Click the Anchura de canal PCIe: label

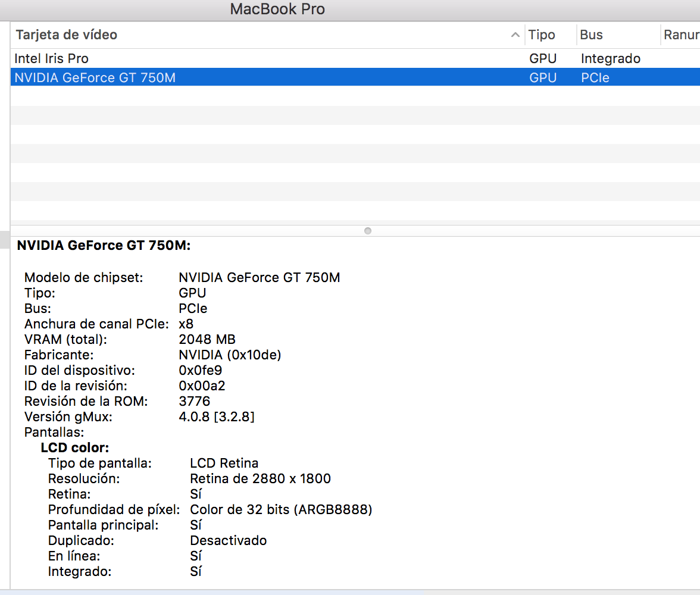coord(96,324)
